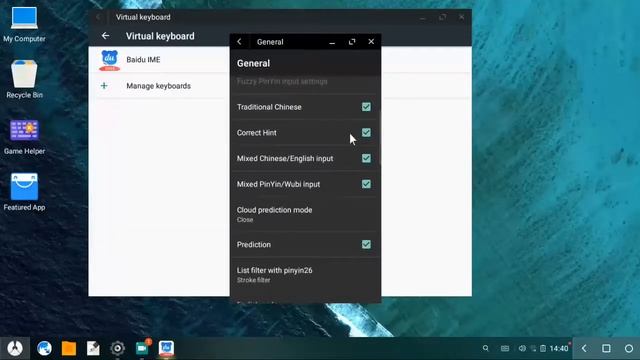Click the Prediction label text
Image resolution: width=640 pixels, height=360 pixels.
pyautogui.click(x=253, y=244)
